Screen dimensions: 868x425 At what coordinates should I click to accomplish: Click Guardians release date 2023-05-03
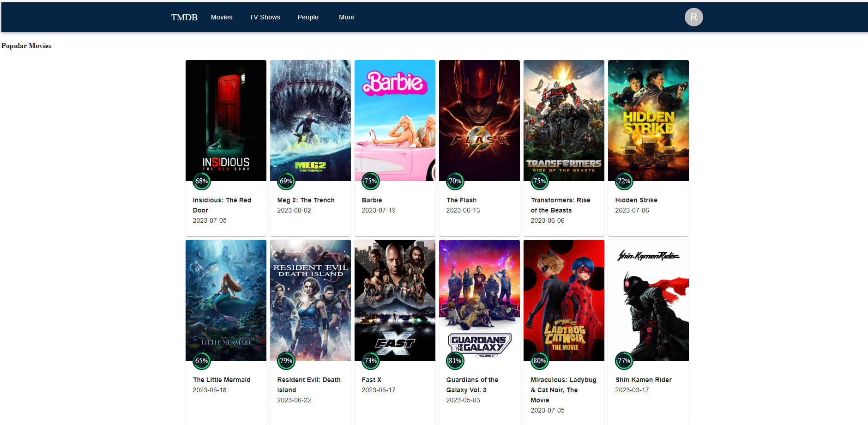463,400
